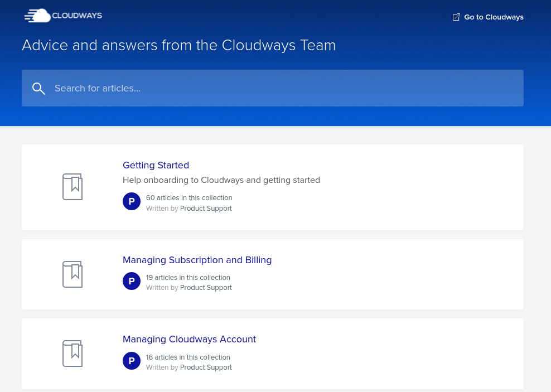This screenshot has width=551, height=392.
Task: Click the P avatar under Managing Cloudways Account
Action: tap(132, 361)
